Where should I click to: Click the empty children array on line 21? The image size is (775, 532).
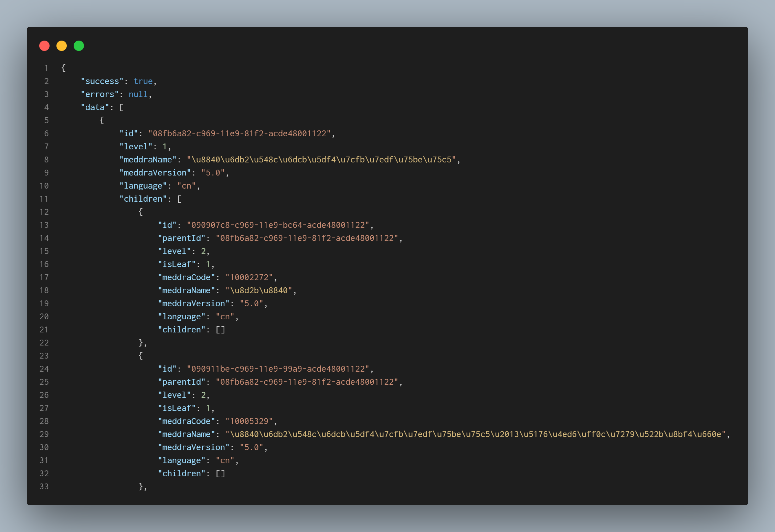[220, 330]
